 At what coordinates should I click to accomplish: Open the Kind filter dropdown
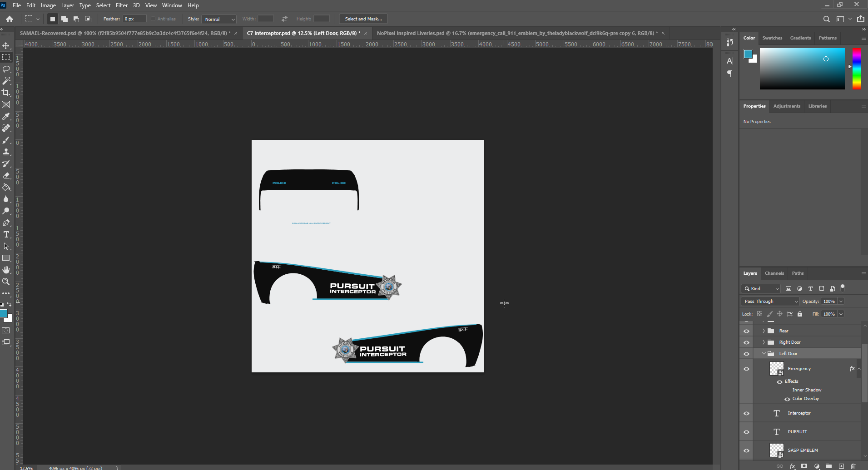tap(761, 288)
